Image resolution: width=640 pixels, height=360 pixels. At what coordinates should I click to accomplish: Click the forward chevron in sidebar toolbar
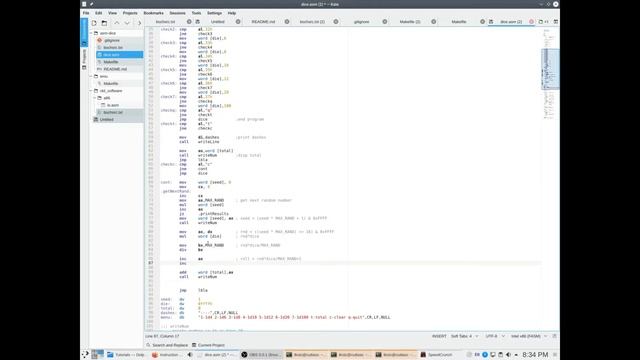(139, 23)
